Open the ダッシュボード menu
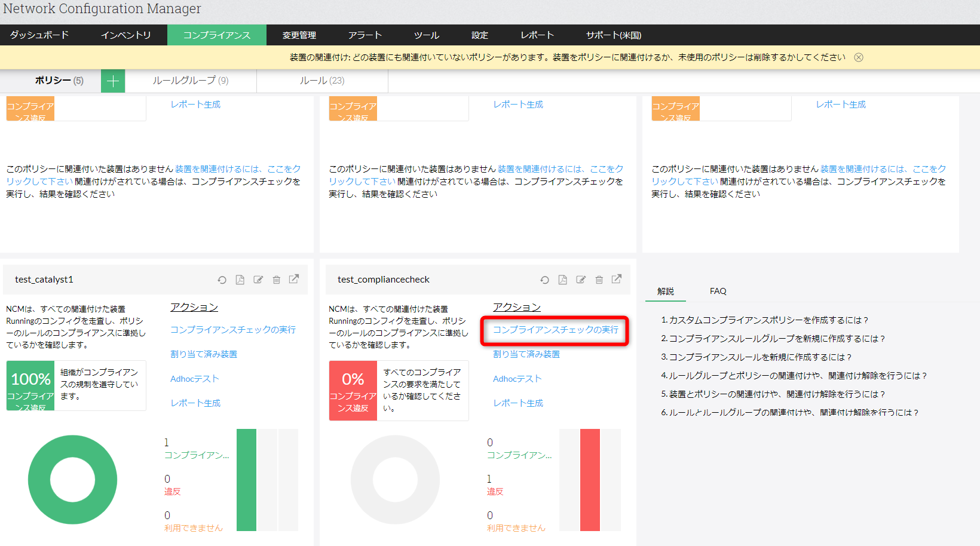The width and height of the screenshot is (980, 546). pyautogui.click(x=39, y=35)
